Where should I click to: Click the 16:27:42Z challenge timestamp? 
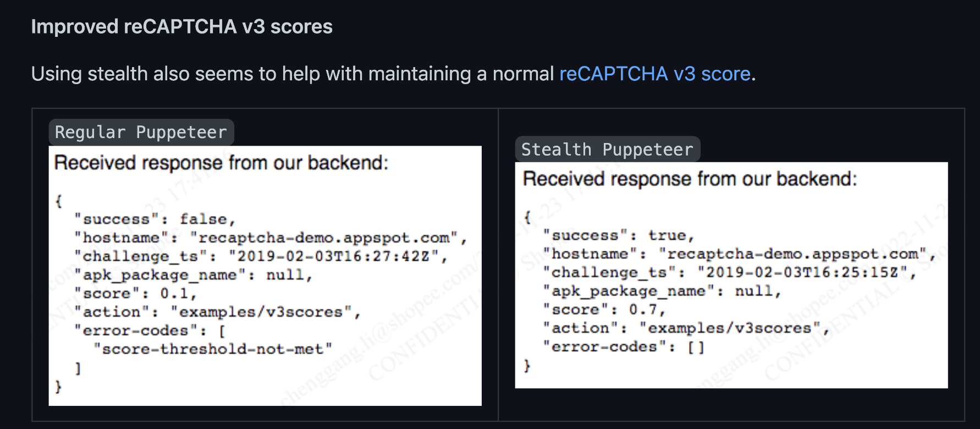(334, 256)
